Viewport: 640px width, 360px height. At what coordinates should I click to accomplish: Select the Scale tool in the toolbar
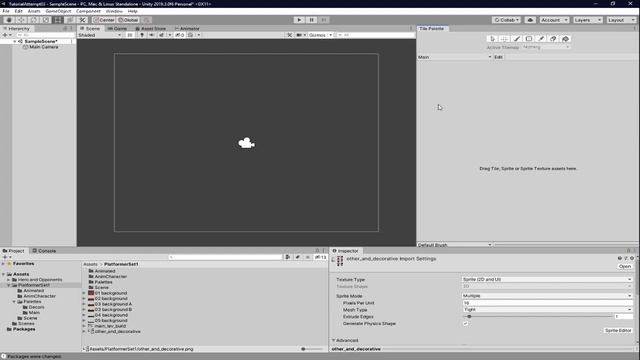[x=46, y=20]
